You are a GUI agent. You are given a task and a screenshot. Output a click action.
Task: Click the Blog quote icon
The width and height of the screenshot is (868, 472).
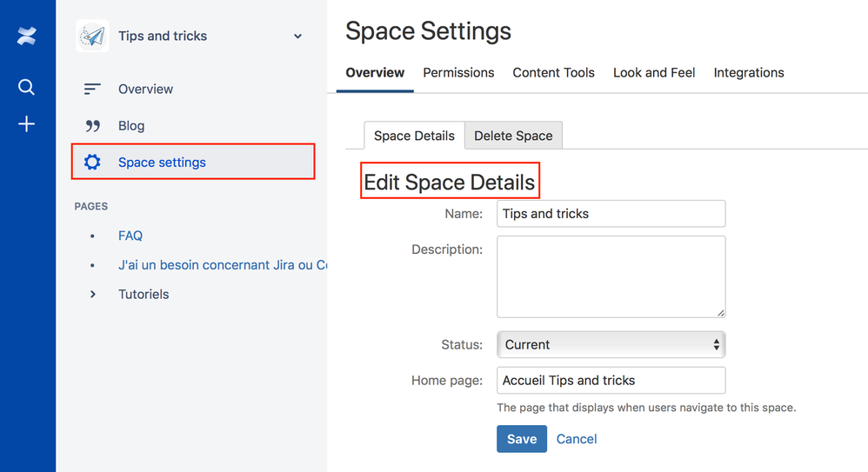92,126
